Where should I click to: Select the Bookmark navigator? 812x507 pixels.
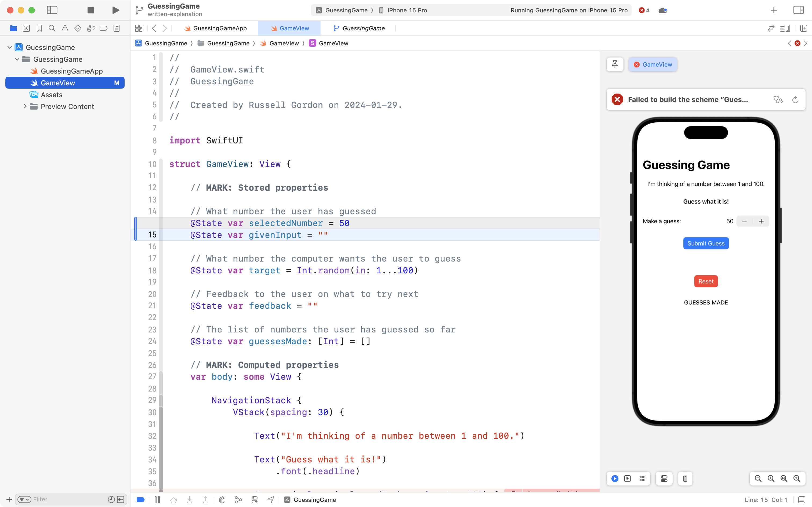39,28
